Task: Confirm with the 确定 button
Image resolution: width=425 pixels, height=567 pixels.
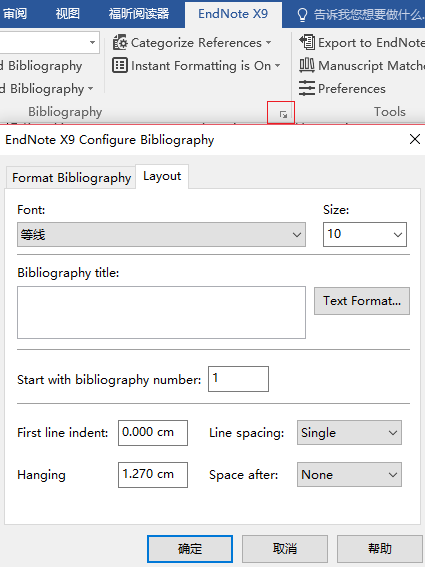Action: point(190,549)
